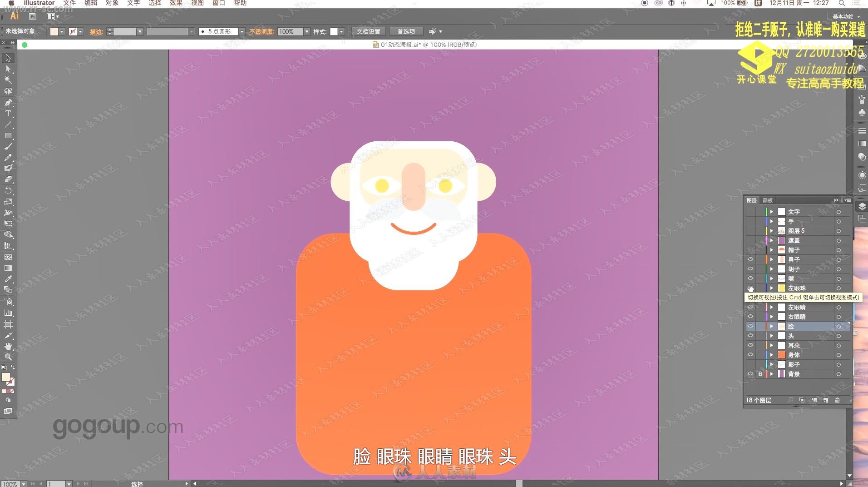Select the Blend tool
Image resolution: width=868 pixels, height=487 pixels.
pos(8,290)
